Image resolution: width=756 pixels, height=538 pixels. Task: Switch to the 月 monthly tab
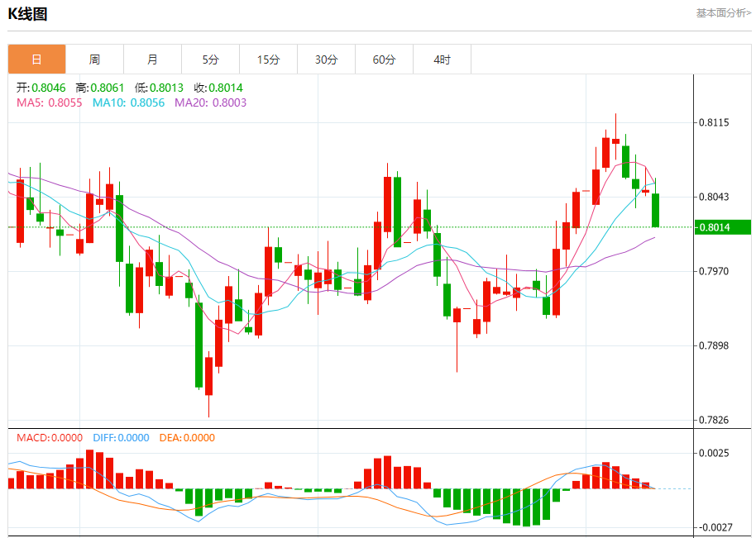point(152,60)
